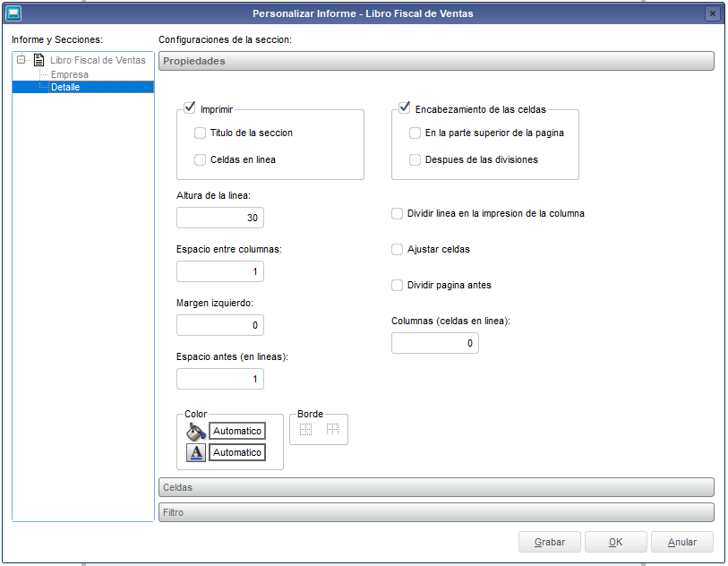Enable Titulo de la seccion option
Image resolution: width=728 pixels, height=566 pixels.
click(200, 133)
